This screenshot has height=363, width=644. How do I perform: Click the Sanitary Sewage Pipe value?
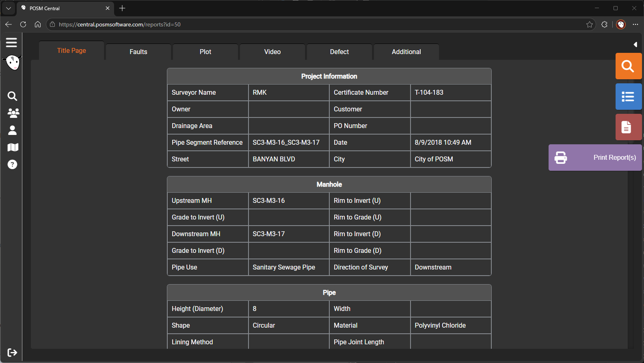(x=284, y=267)
